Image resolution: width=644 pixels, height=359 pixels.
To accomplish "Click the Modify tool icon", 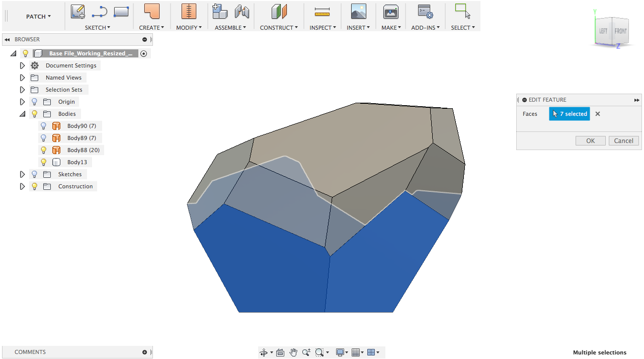I will pos(189,12).
